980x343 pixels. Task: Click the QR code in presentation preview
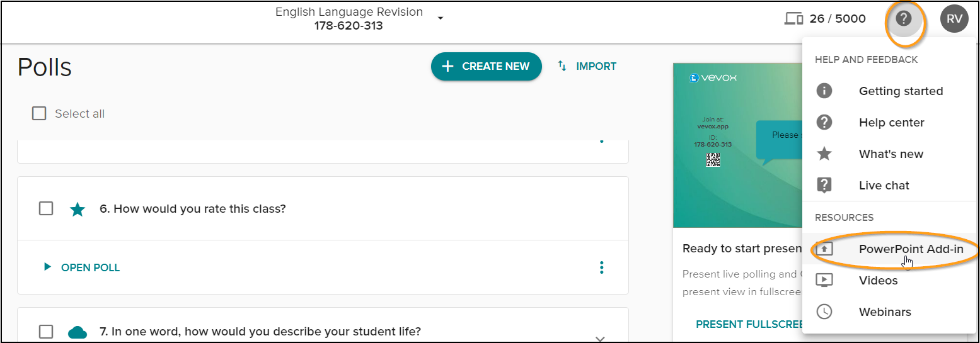click(x=713, y=159)
